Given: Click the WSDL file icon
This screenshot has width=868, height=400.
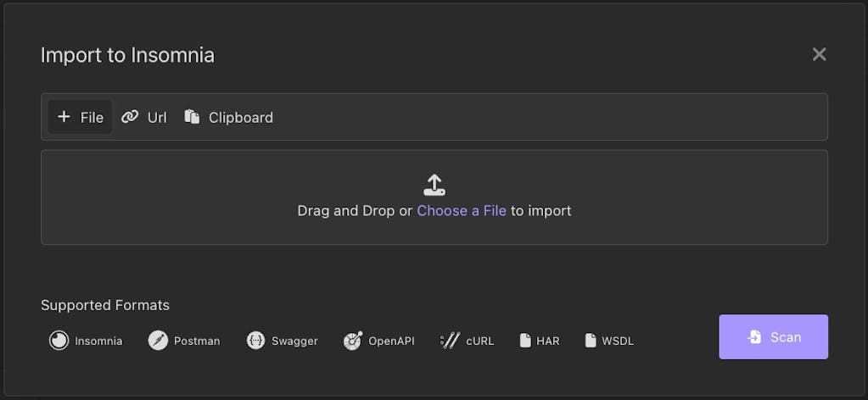Looking at the screenshot, I should (x=591, y=341).
